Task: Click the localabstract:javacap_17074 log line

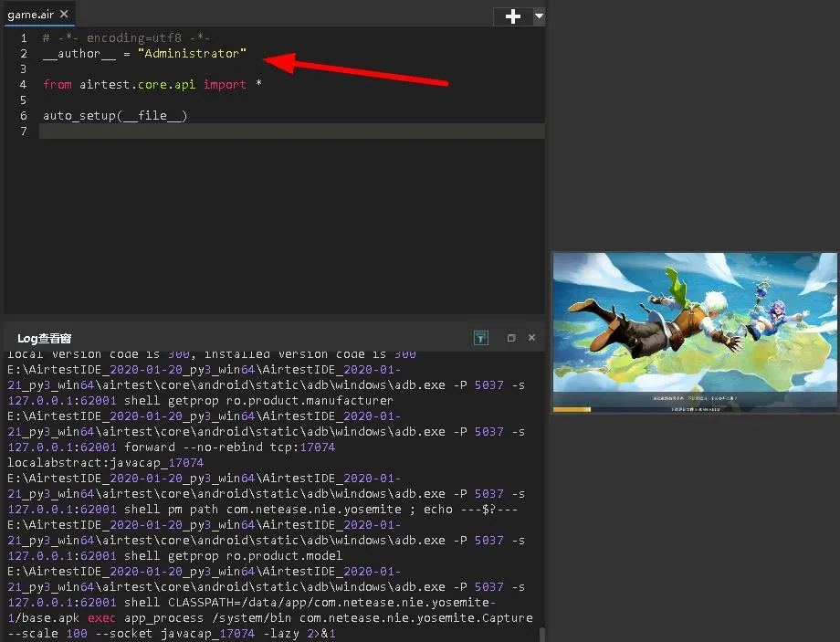Action: [106, 462]
